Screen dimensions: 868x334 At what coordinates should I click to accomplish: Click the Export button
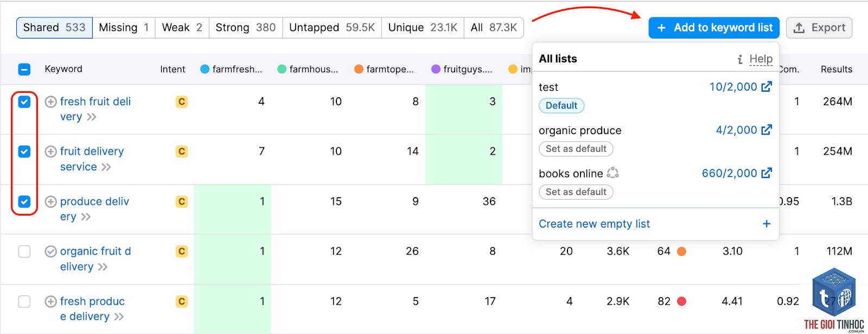(819, 28)
